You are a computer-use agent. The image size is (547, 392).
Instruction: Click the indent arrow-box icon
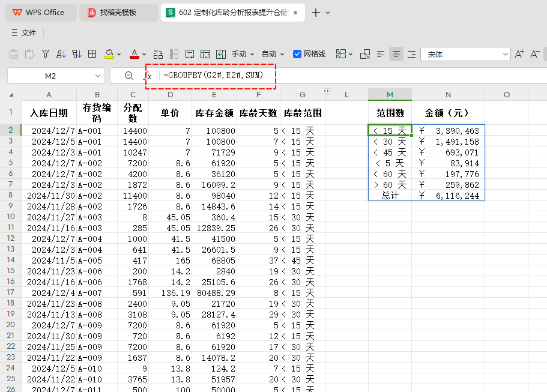pyautogui.click(x=221, y=54)
